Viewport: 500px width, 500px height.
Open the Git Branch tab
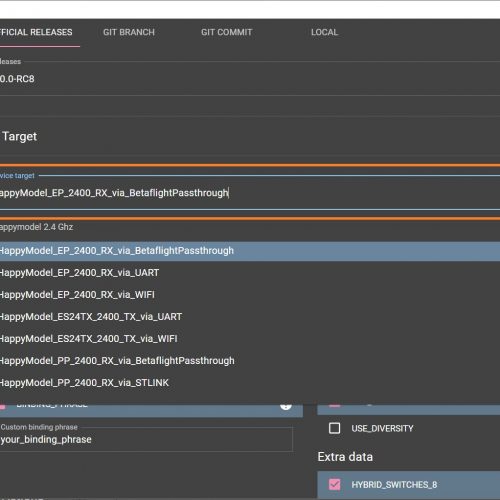(x=129, y=32)
